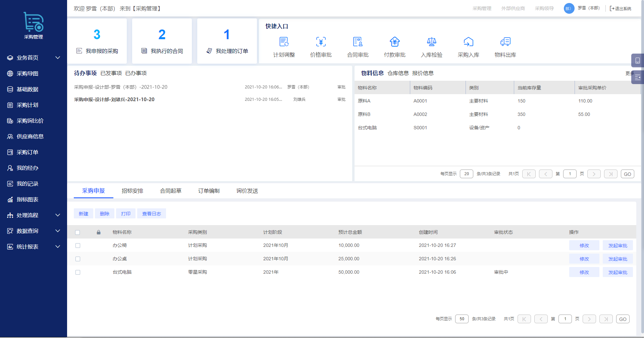Open 采购询比价 in the sidebar
Viewport: 644px width, 338px height.
(30, 121)
